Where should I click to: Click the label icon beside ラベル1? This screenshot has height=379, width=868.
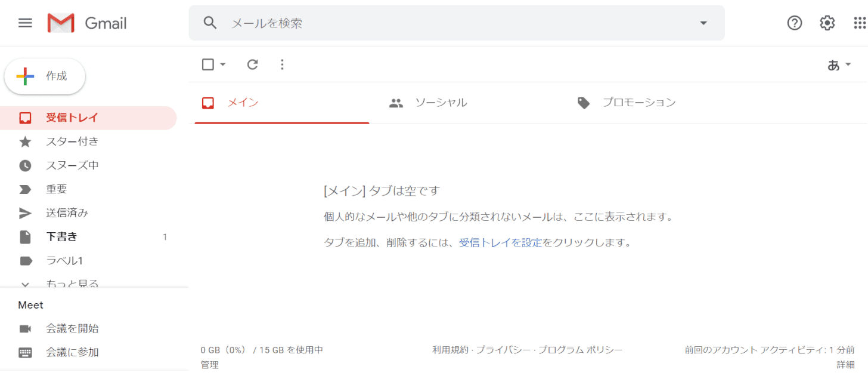(25, 261)
